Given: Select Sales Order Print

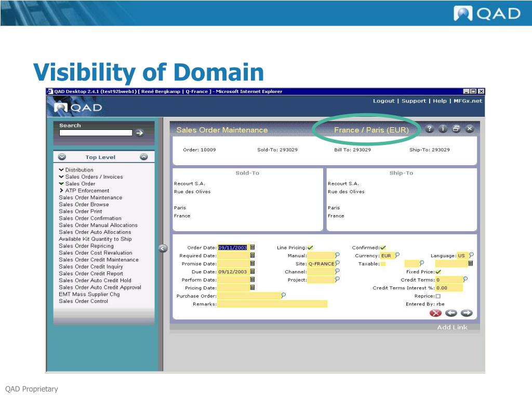Looking at the screenshot, I should [x=81, y=211].
